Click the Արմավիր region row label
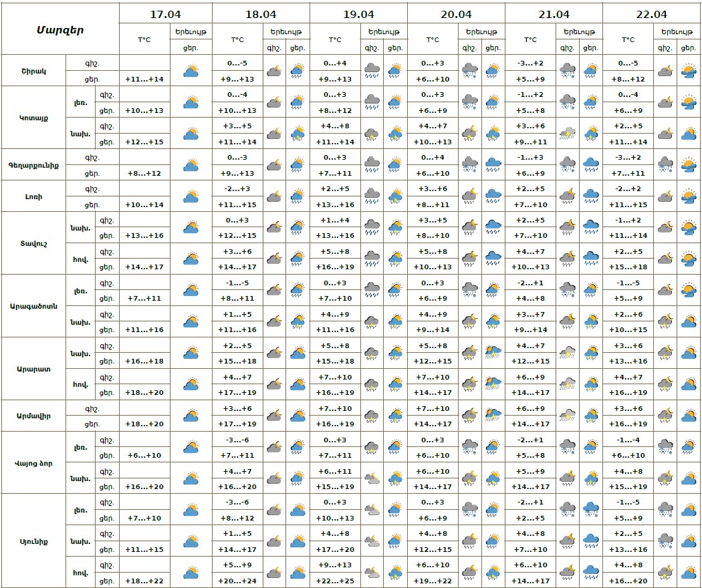This screenshot has height=588, width=702. tap(33, 416)
